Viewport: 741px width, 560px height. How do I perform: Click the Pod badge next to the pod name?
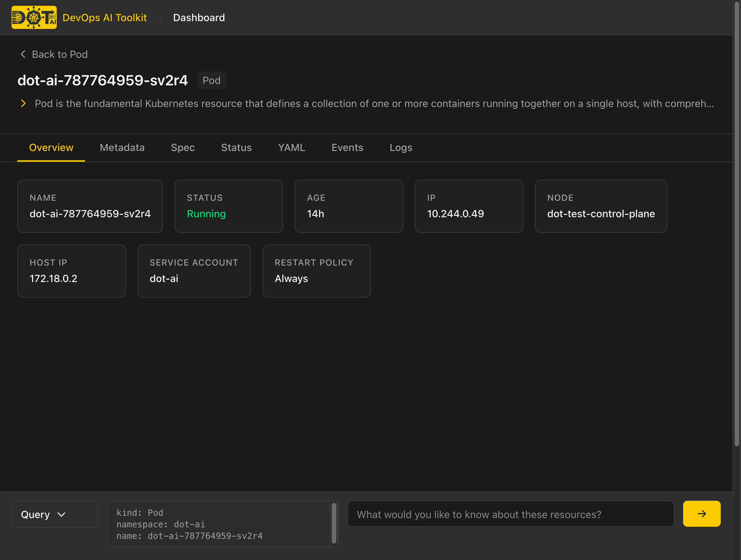tap(211, 80)
